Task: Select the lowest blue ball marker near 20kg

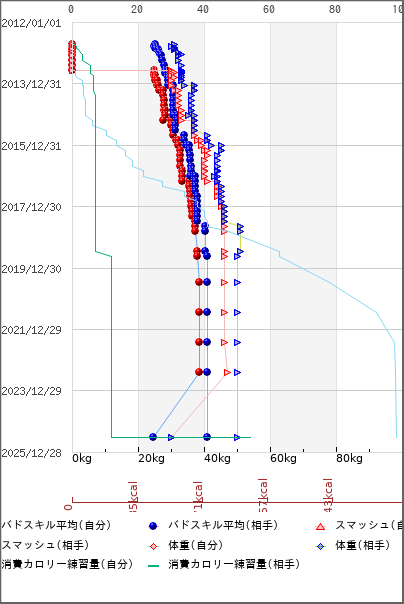Action: pos(153,437)
